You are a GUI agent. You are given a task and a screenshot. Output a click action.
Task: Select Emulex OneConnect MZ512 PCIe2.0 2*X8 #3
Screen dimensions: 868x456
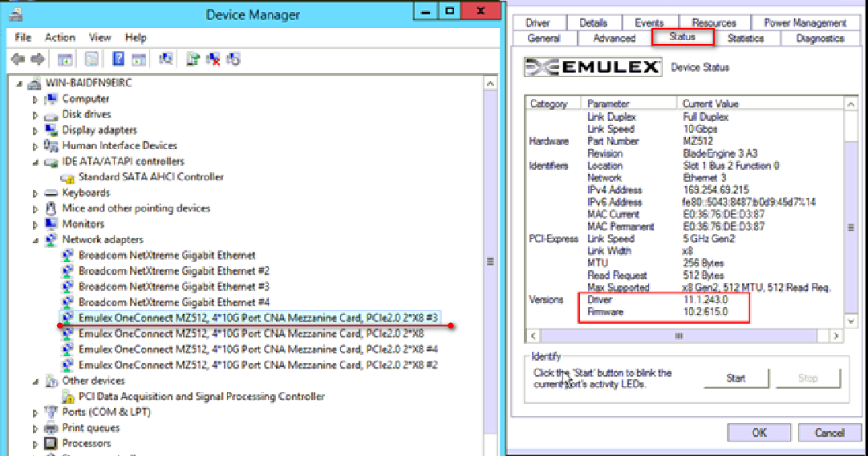258,318
